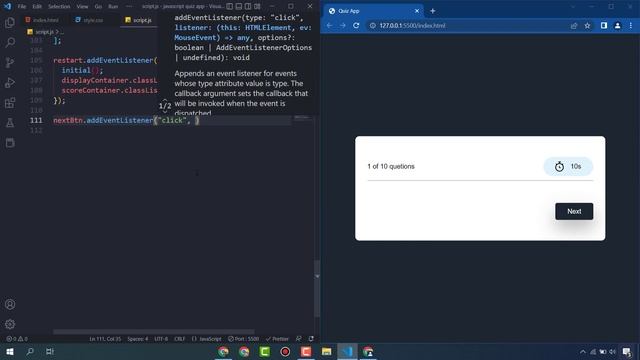Open the Manage gear icon in VS Code

tap(10, 324)
